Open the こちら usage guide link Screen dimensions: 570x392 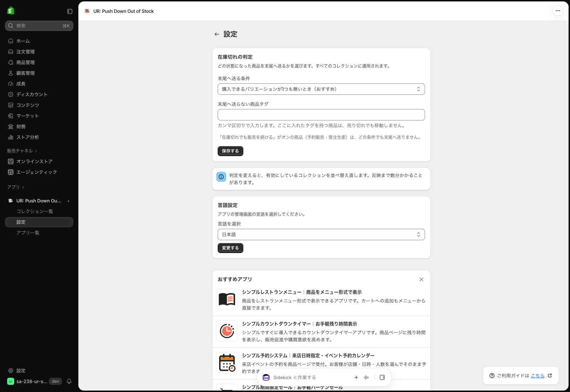(x=538, y=376)
